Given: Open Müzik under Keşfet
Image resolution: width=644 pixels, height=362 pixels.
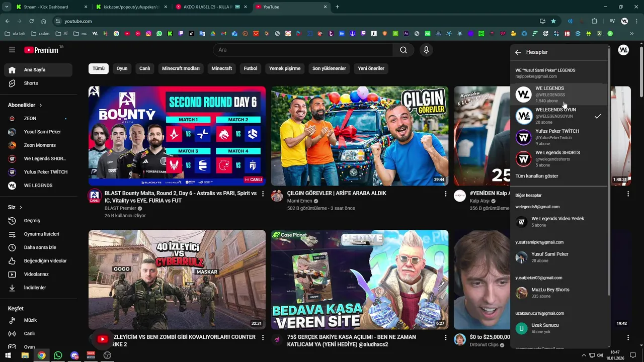Looking at the screenshot, I should point(38,320).
